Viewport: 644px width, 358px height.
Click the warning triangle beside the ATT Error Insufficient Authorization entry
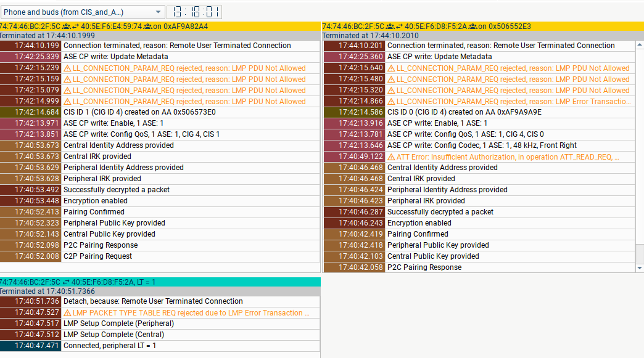[x=390, y=157]
